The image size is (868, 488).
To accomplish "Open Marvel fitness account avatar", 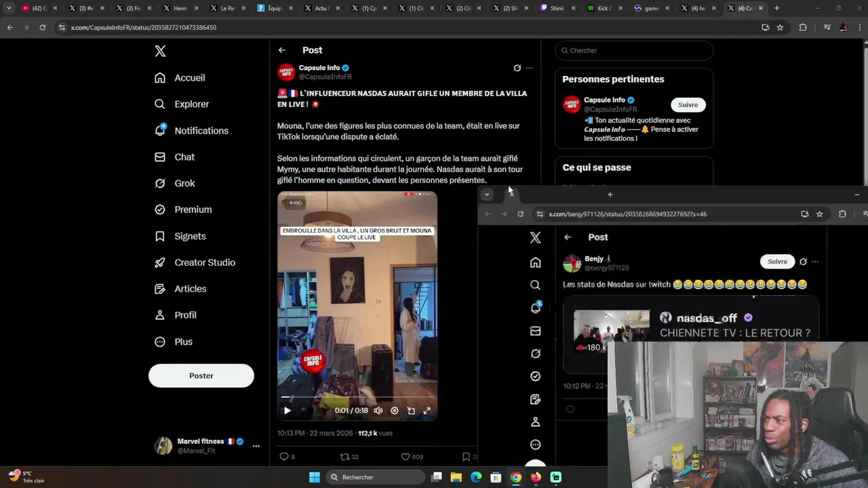I will coord(163,446).
